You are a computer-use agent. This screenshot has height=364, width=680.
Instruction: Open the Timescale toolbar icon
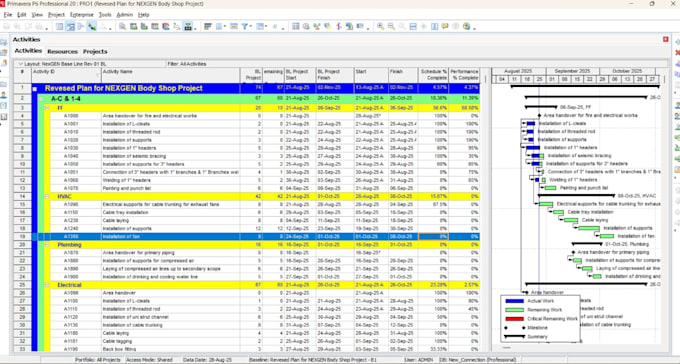(x=234, y=27)
